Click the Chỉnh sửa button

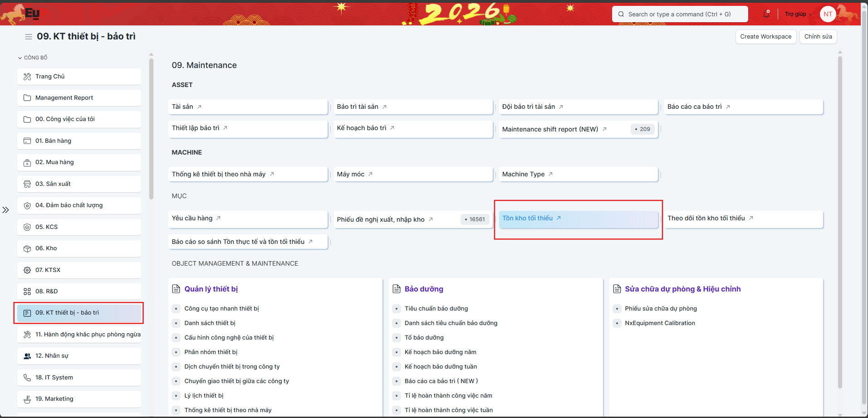818,37
